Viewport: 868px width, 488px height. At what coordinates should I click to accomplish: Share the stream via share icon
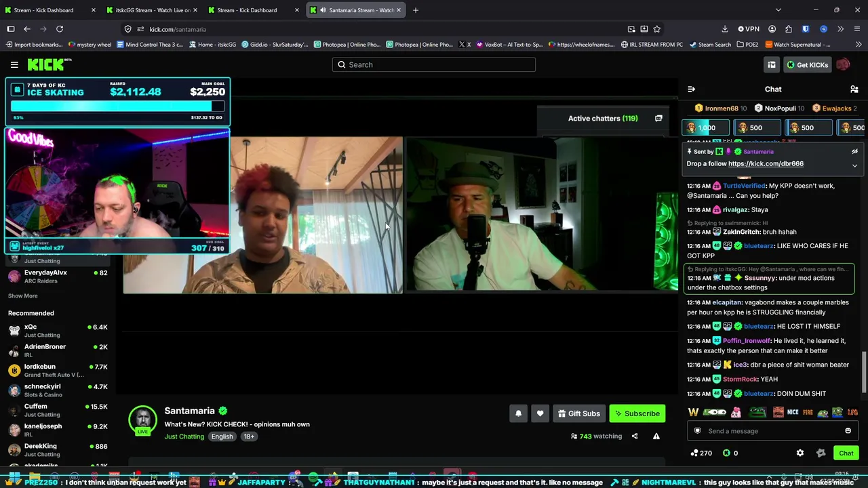pos(635,436)
